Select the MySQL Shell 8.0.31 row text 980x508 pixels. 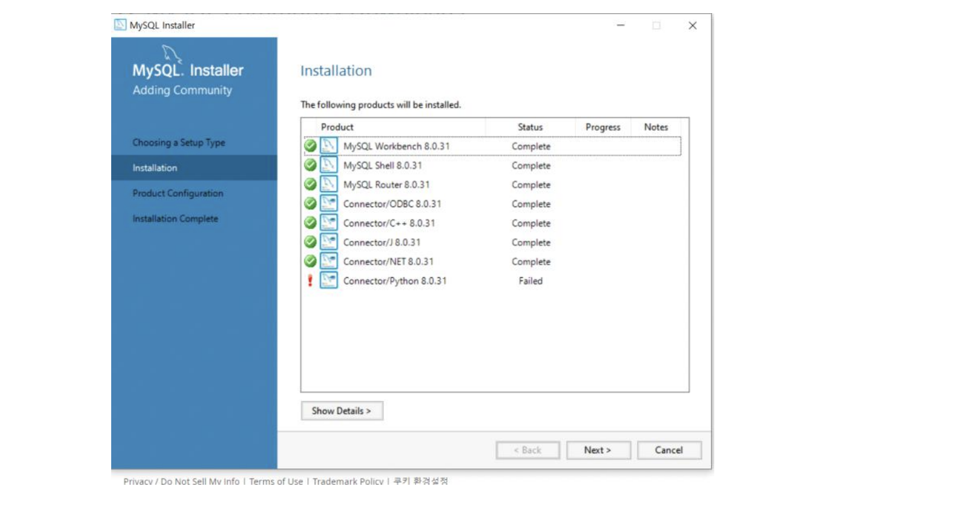click(383, 165)
